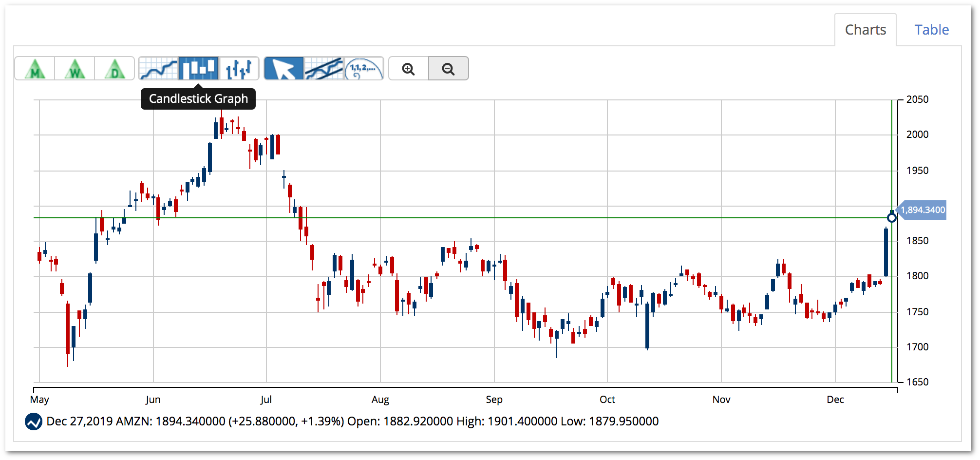
Task: Select the Monthly (M) interval icon
Action: [x=35, y=68]
